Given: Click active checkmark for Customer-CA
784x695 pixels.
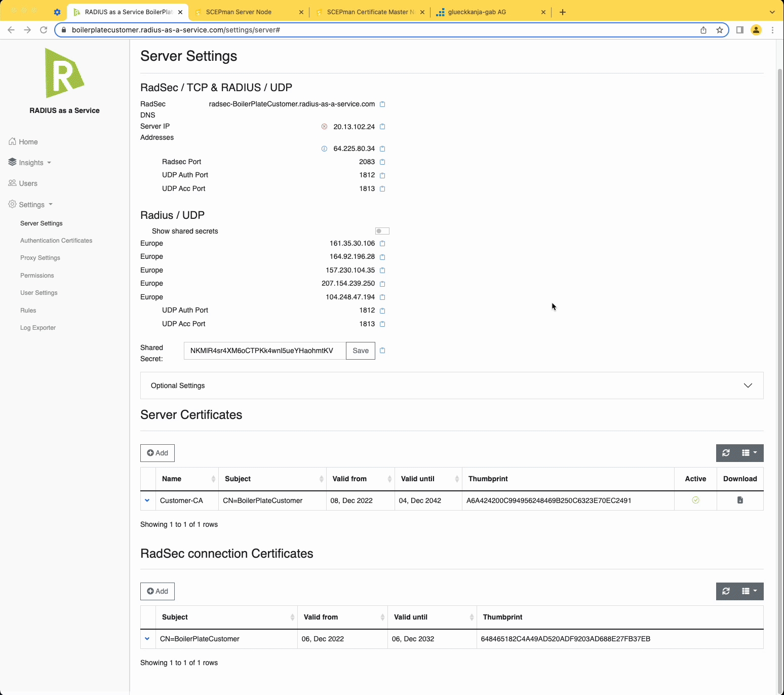Looking at the screenshot, I should [695, 500].
